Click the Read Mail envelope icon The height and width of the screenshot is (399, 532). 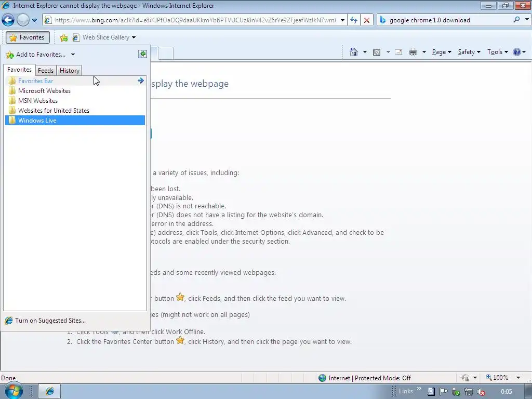398,52
